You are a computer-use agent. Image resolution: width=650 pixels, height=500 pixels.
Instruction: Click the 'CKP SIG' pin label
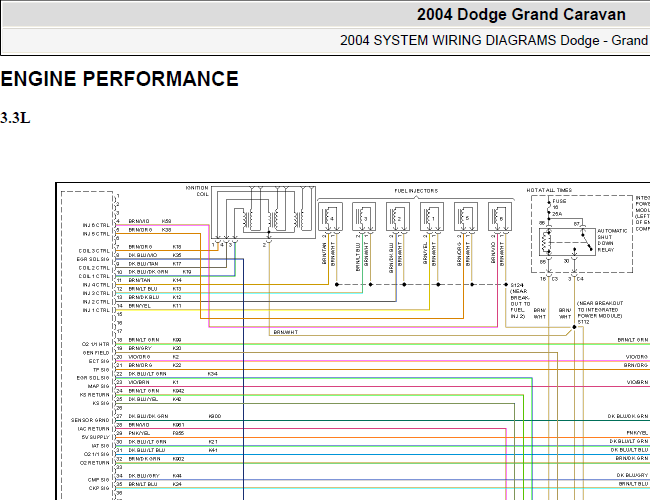click(x=99, y=488)
